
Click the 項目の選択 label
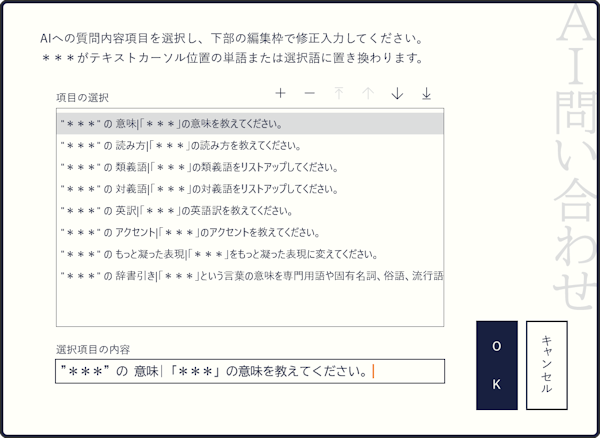[84, 97]
